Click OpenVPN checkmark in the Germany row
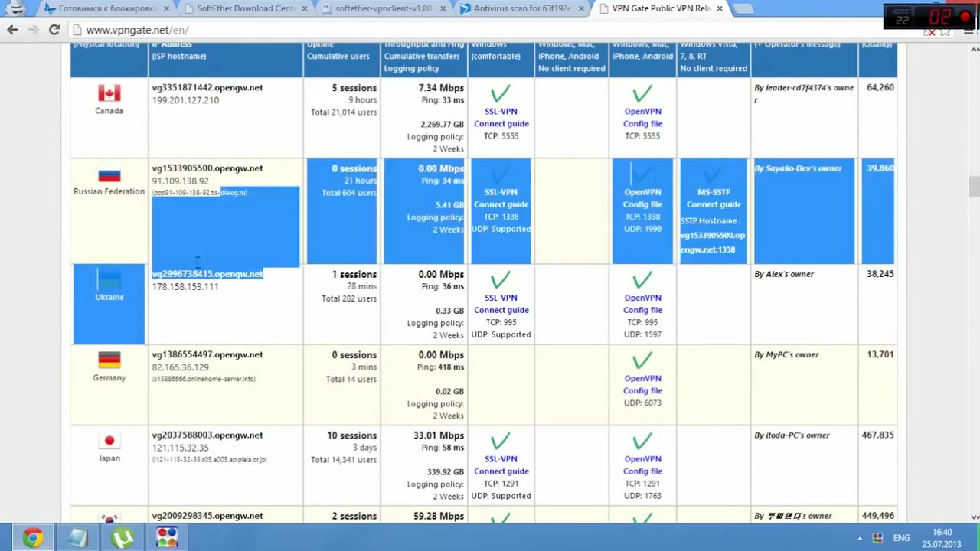 point(642,360)
